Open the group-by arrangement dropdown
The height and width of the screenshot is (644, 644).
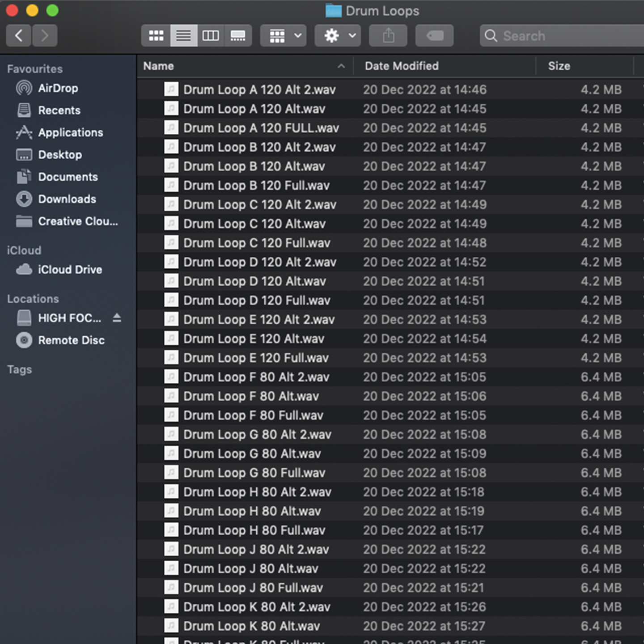point(284,36)
